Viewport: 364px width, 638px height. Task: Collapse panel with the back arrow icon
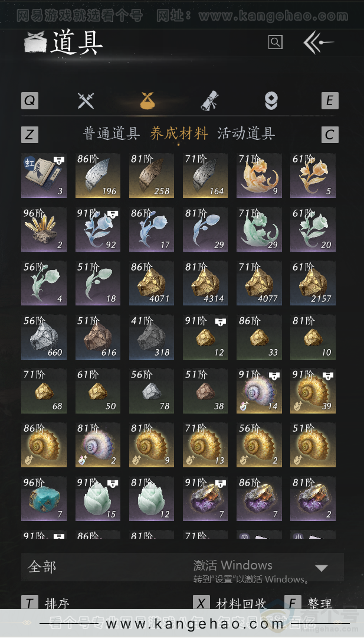tap(319, 43)
